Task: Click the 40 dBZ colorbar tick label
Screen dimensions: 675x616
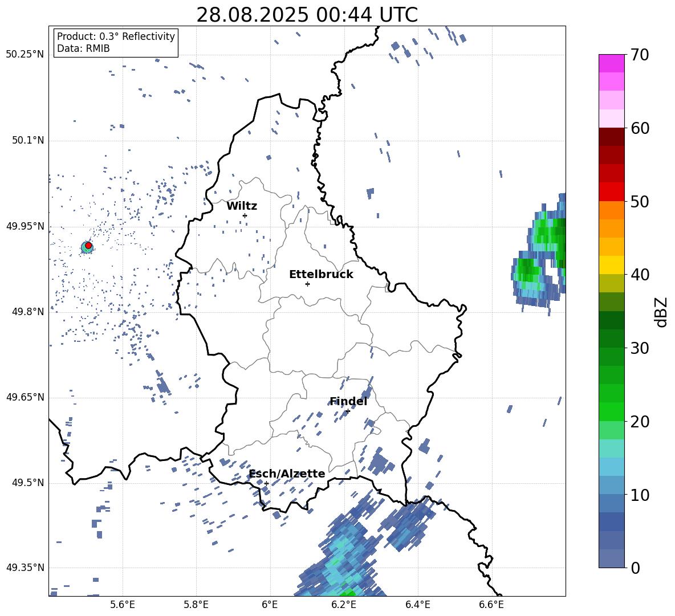Action: [640, 275]
